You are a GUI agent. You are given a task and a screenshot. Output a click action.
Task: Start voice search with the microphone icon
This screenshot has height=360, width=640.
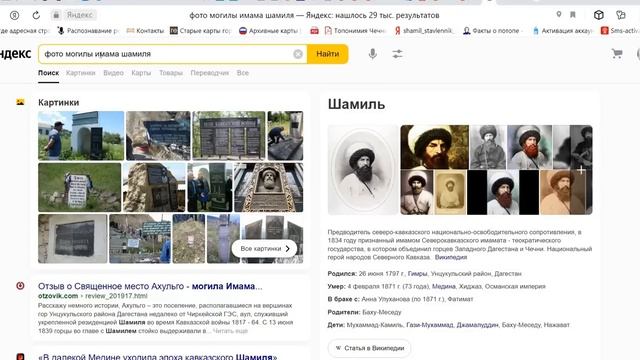[372, 54]
